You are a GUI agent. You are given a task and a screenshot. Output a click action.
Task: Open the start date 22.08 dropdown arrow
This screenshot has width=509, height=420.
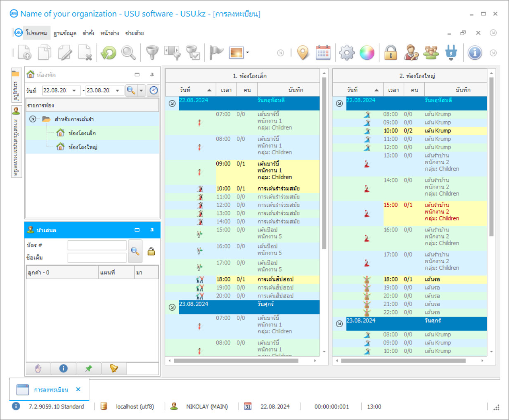74,90
